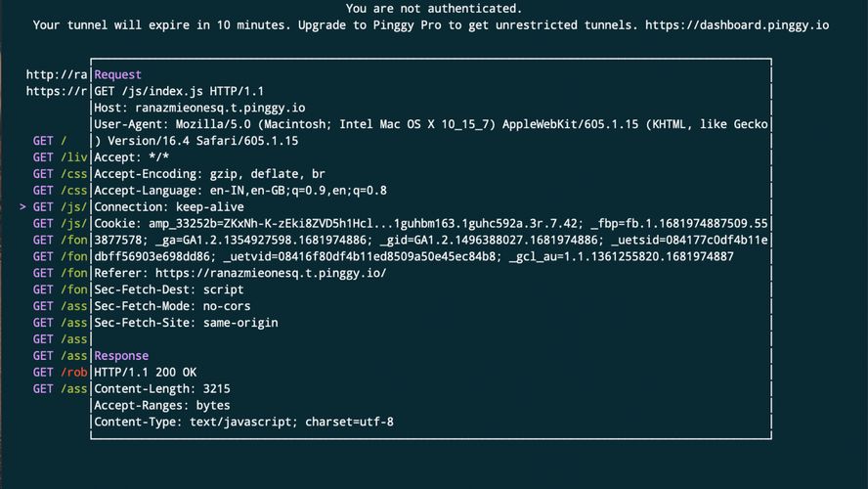Click the purple Request section heading
The height and width of the screenshot is (489, 868).
click(x=117, y=74)
